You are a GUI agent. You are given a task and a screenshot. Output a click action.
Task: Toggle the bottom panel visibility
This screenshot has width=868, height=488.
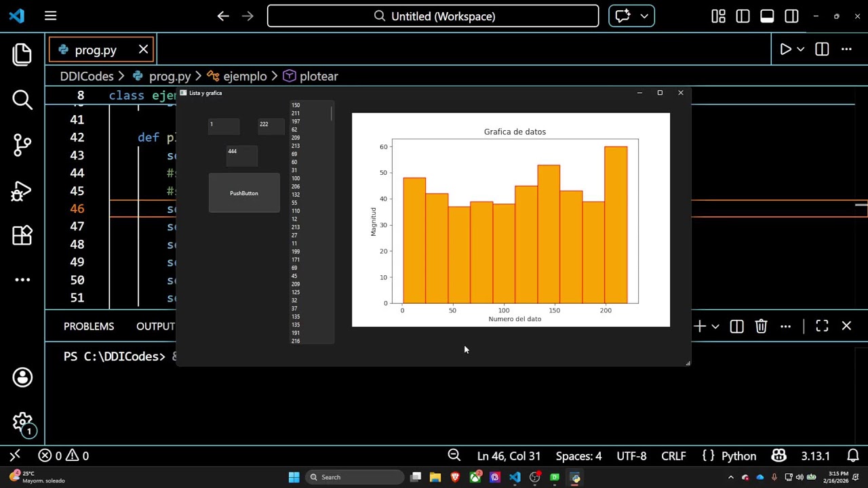[767, 16]
